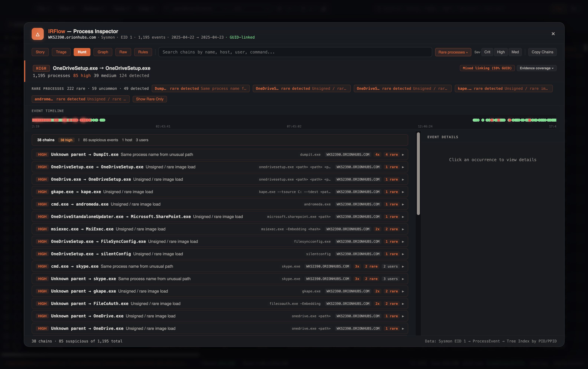Click the HIGH badge on andromeda.exe row
Image resolution: width=588 pixels, height=369 pixels.
(x=42, y=204)
